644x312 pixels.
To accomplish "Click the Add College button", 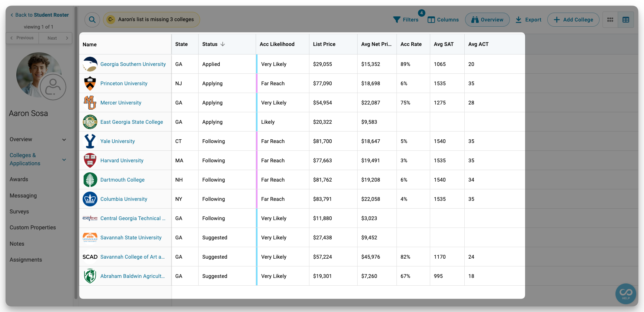I will (573, 20).
